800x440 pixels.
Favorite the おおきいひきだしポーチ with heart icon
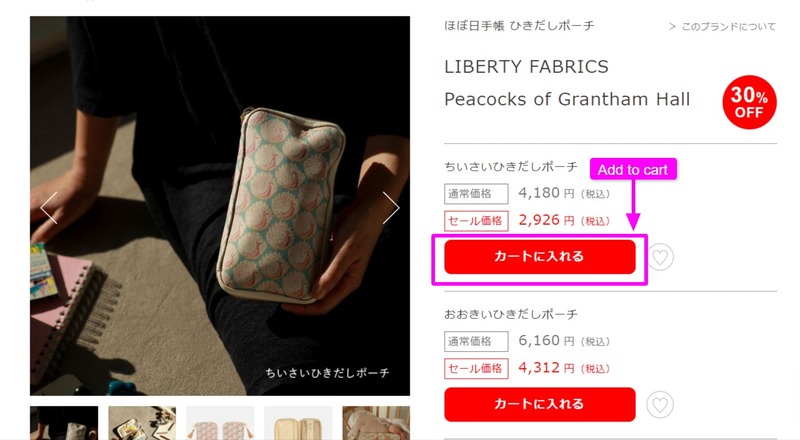[x=660, y=405]
